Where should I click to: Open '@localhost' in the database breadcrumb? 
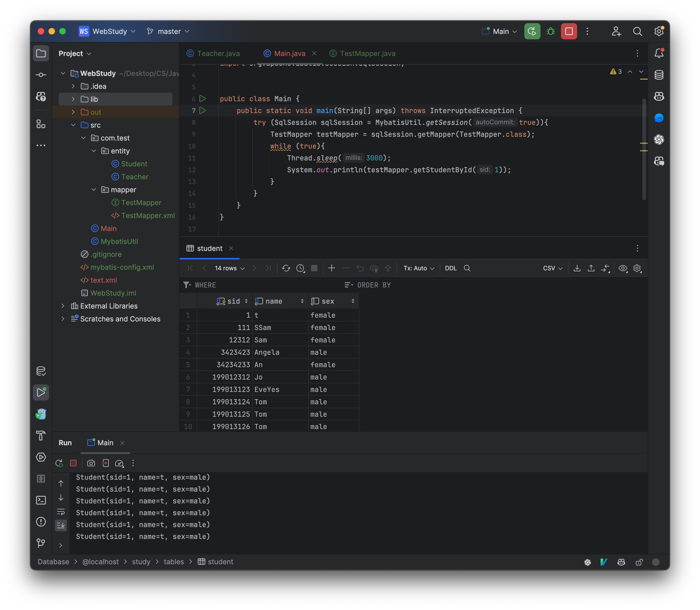pos(101,562)
